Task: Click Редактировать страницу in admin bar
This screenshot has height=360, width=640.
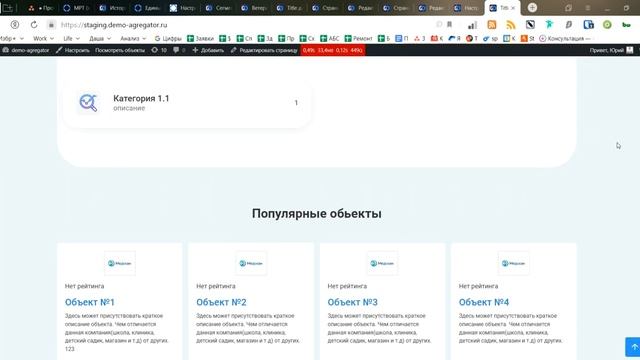Action: [264, 50]
